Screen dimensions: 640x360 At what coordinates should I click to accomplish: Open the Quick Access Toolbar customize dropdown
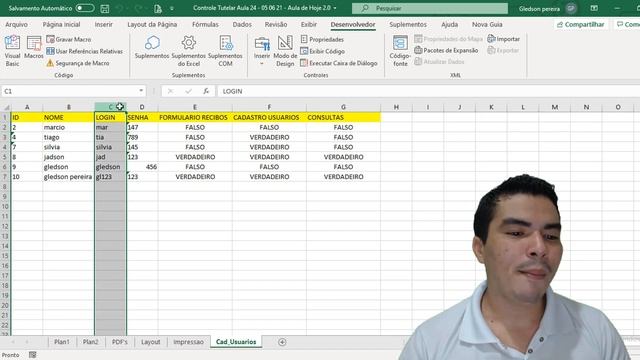pos(172,8)
